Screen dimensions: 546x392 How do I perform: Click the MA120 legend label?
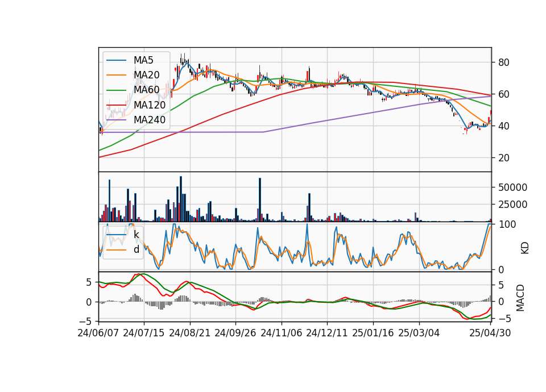[150, 105]
